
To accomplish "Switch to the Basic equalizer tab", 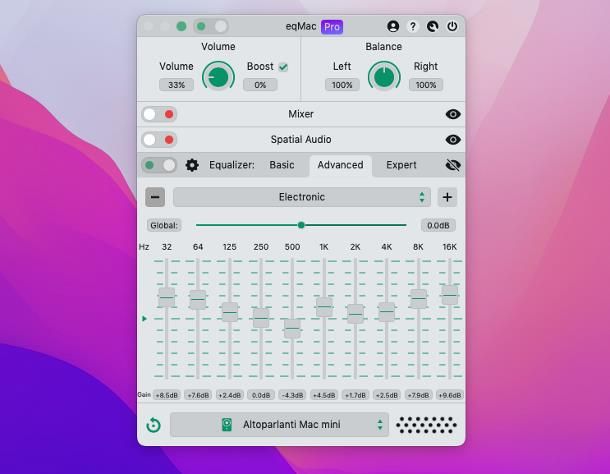I will pos(282,165).
